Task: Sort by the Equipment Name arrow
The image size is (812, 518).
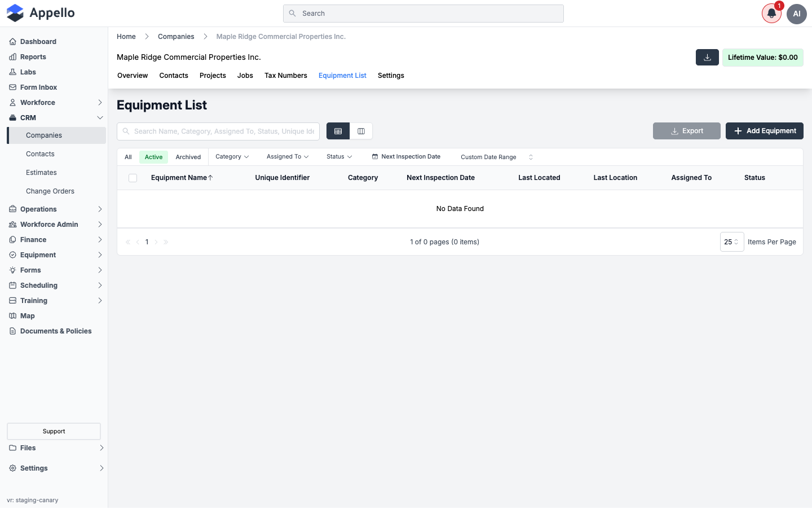Action: tap(211, 178)
